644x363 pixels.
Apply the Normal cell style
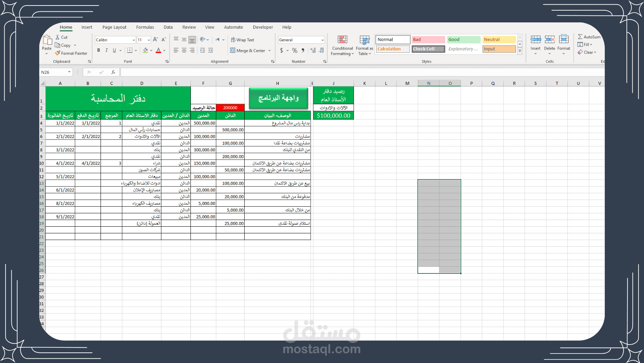[x=393, y=40]
